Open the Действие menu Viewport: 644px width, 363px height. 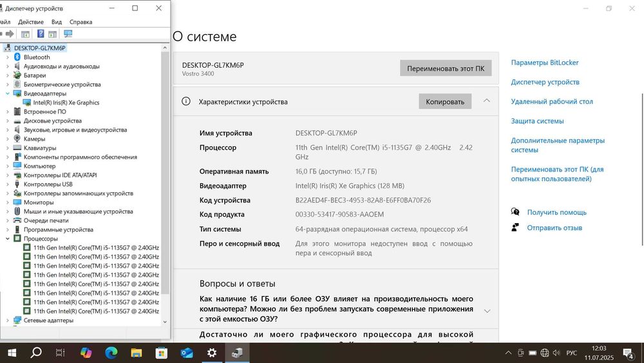[31, 22]
